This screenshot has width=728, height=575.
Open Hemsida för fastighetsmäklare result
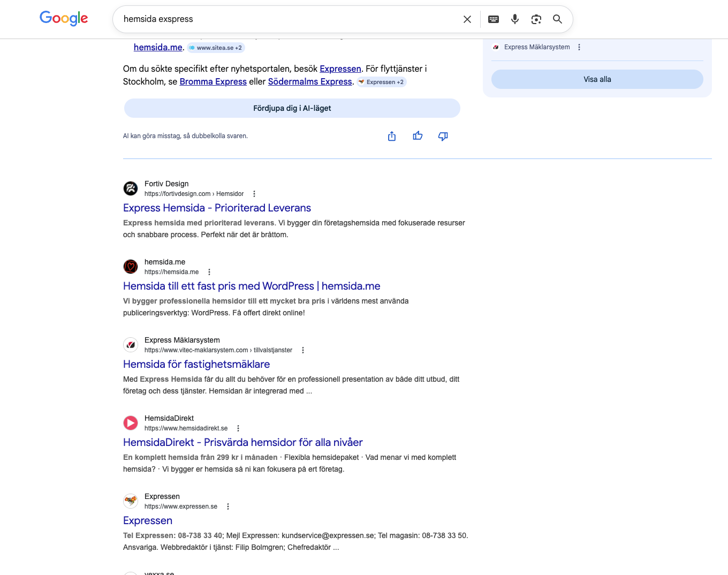pyautogui.click(x=196, y=364)
